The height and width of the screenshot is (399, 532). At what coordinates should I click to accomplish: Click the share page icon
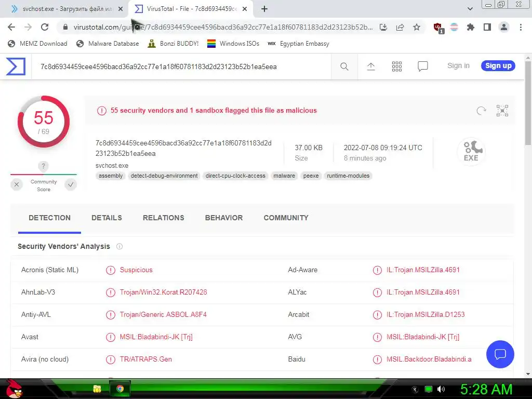coord(400,27)
